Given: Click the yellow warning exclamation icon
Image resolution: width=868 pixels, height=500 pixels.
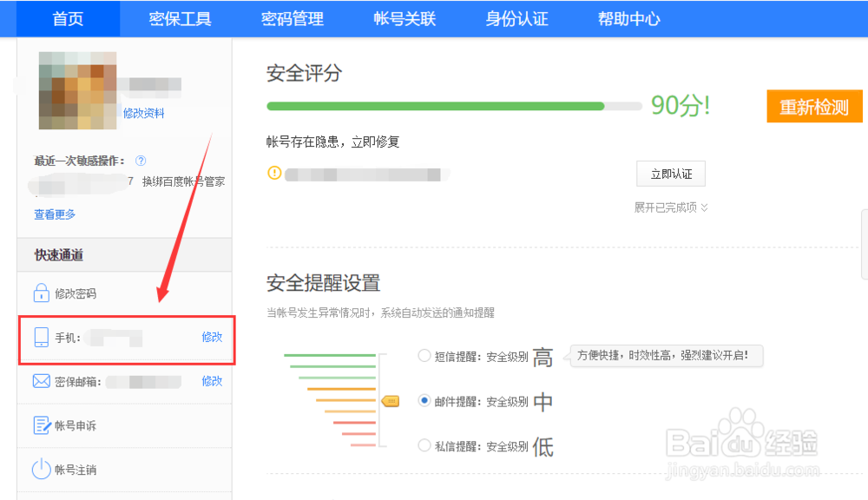Looking at the screenshot, I should [274, 173].
